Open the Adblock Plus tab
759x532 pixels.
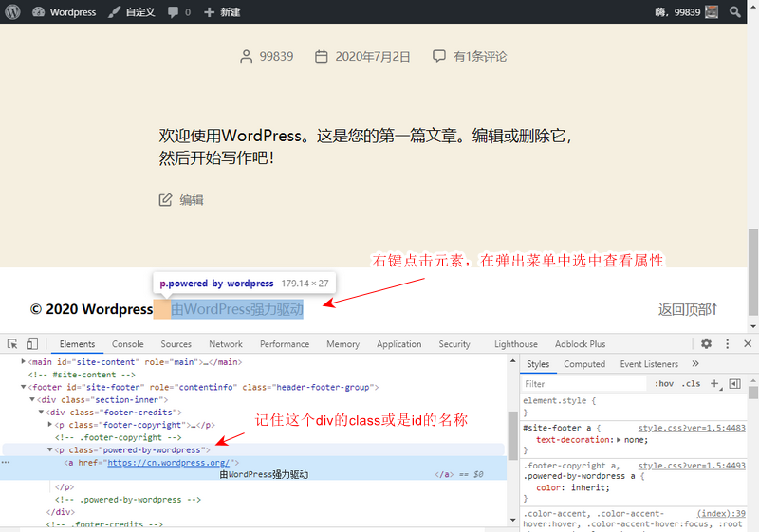580,344
